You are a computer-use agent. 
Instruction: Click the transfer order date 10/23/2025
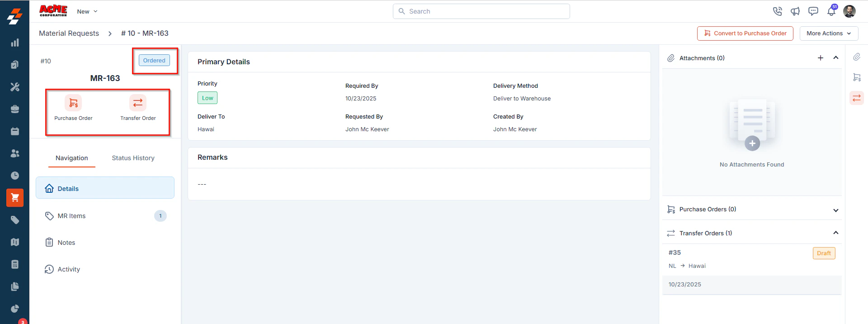coord(684,285)
